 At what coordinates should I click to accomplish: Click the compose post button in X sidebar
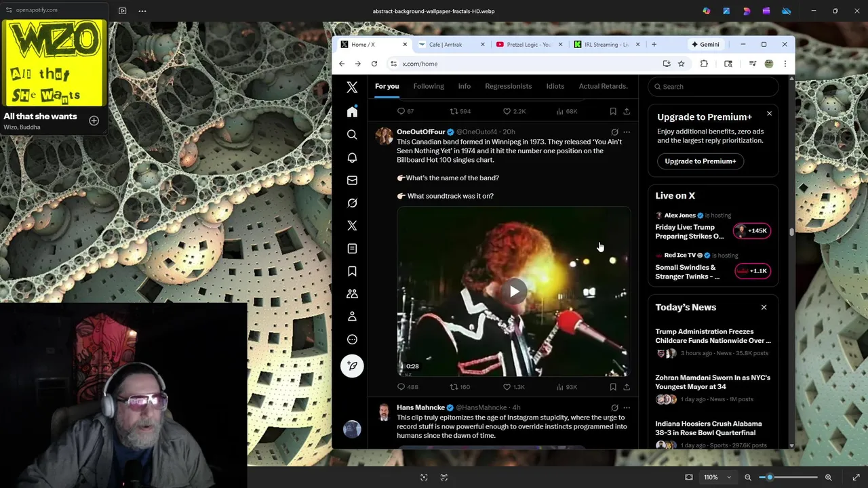point(352,366)
